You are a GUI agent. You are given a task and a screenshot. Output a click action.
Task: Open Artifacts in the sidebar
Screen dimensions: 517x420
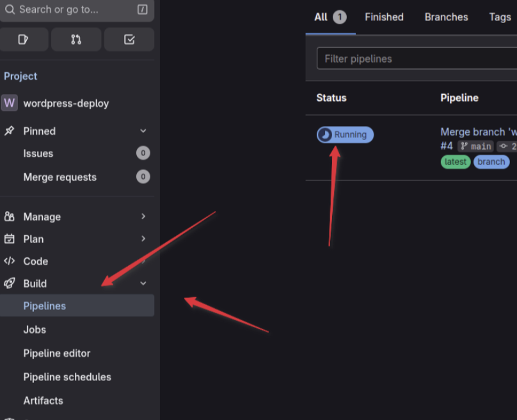pyautogui.click(x=77, y=401)
